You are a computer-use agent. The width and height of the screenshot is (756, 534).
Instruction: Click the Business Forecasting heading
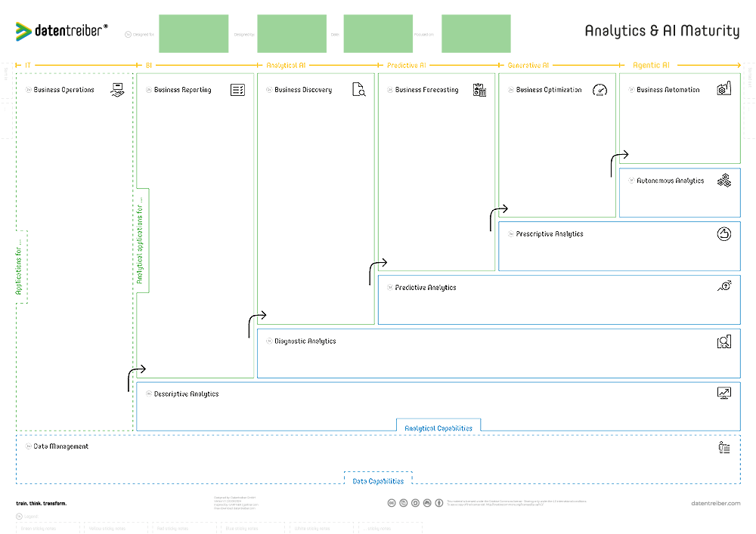426,90
